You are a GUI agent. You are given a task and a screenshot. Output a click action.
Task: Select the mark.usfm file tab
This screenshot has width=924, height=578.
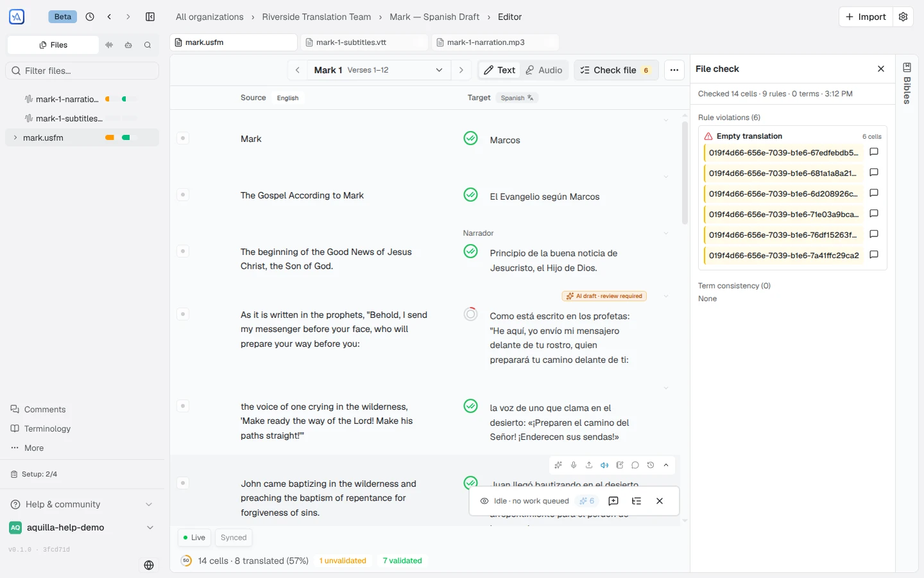(234, 42)
